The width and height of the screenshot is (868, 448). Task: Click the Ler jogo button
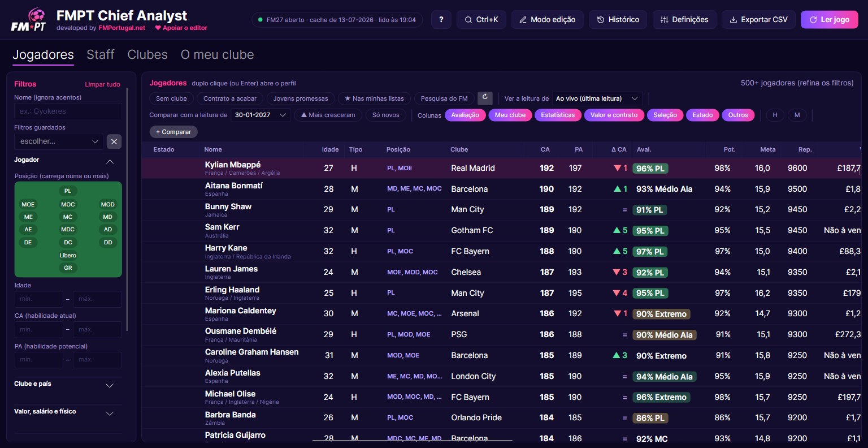coord(829,19)
